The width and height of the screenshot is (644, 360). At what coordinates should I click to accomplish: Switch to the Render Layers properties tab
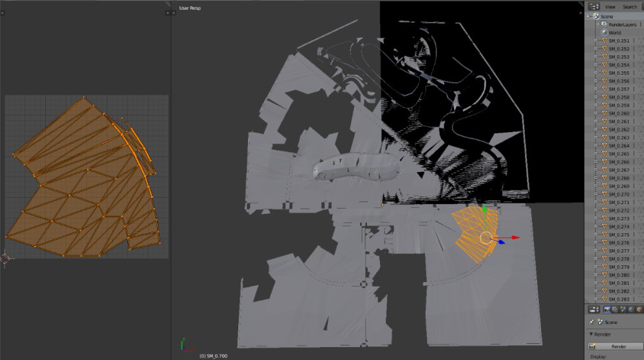click(615, 310)
